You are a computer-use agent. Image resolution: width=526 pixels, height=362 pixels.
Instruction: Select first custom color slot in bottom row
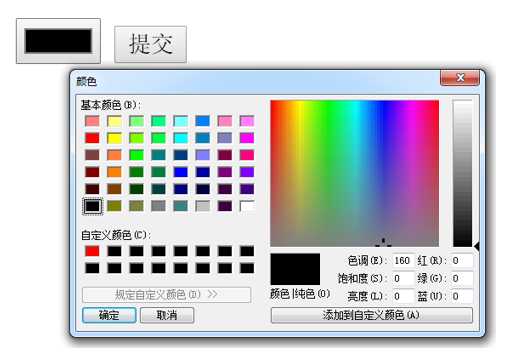(x=92, y=268)
